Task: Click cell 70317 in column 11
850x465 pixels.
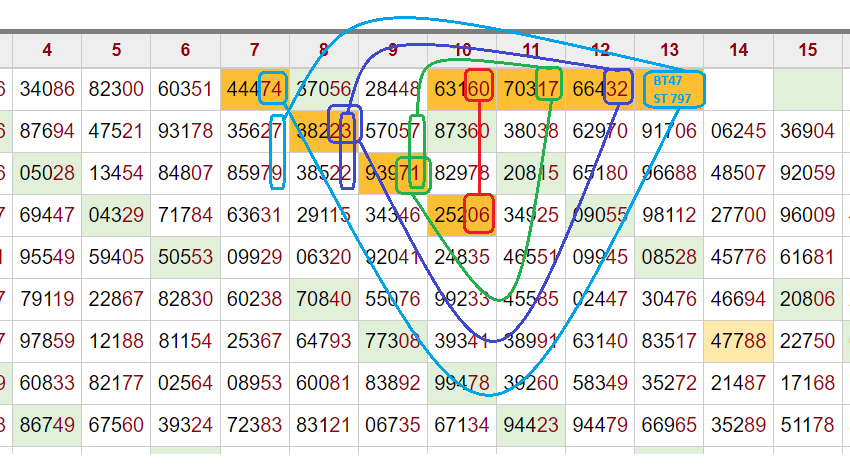Action: [531, 89]
